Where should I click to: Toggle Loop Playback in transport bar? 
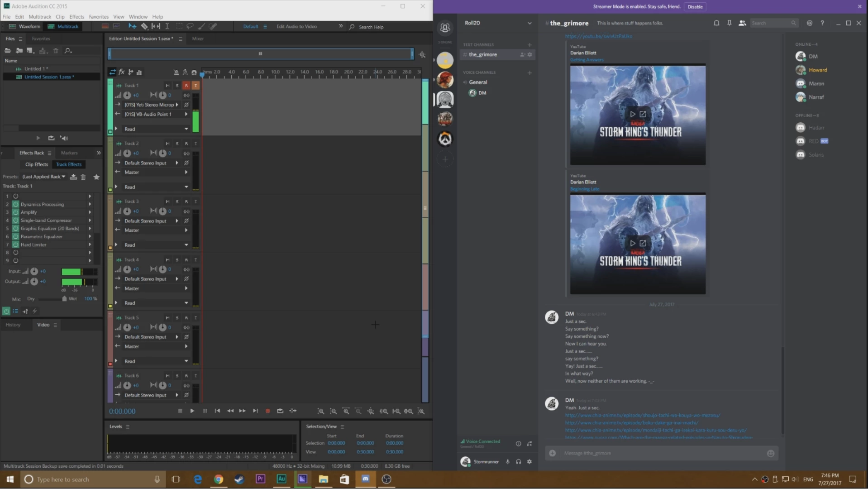coord(280,411)
